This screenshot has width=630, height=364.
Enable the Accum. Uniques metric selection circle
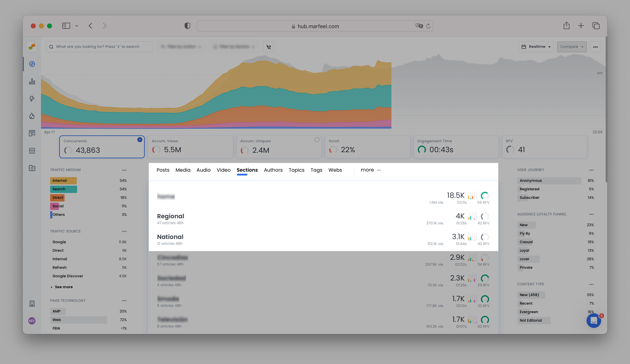coord(317,140)
